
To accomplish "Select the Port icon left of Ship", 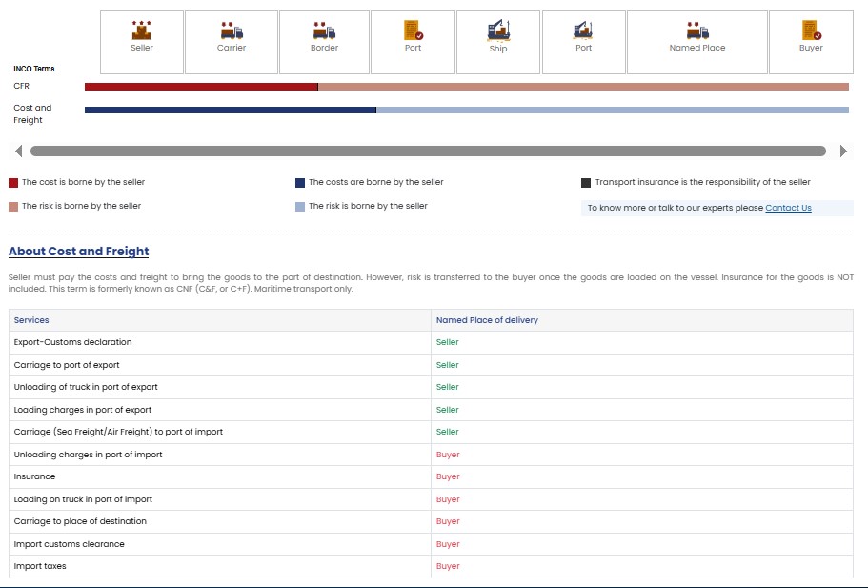I will [x=413, y=31].
